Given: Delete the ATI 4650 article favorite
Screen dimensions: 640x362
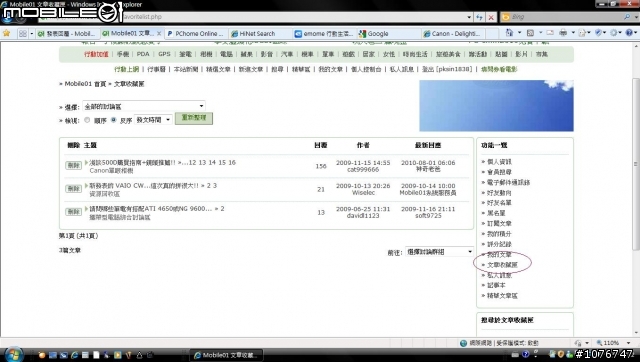Looking at the screenshot, I should click(x=73, y=212).
